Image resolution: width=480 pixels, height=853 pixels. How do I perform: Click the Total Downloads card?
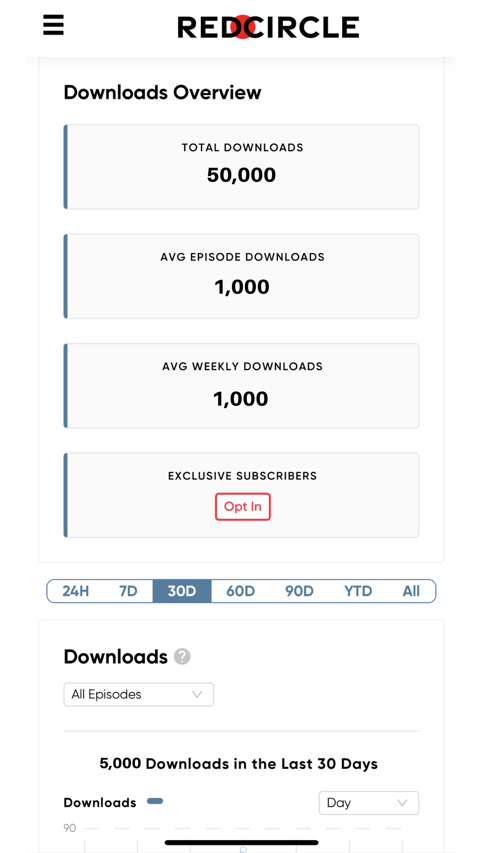point(242,166)
